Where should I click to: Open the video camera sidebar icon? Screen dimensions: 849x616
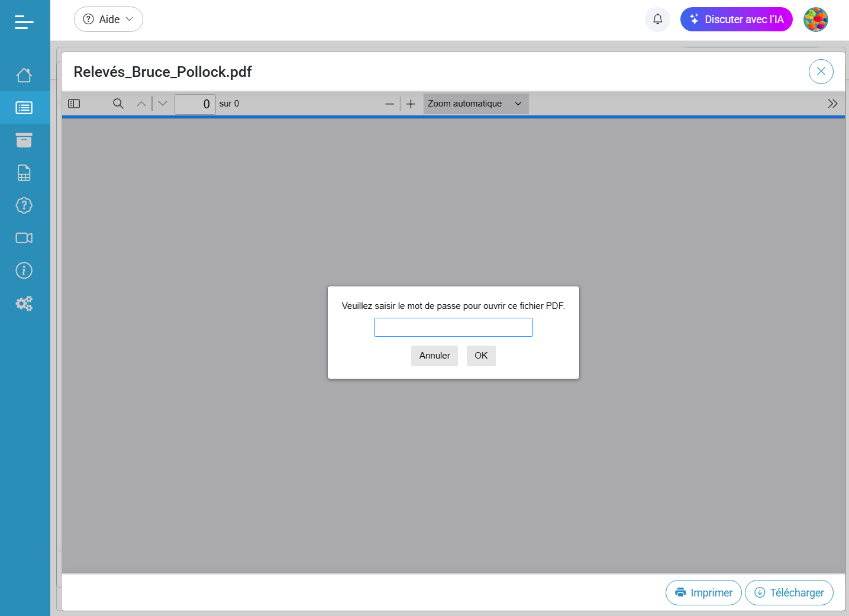24,238
